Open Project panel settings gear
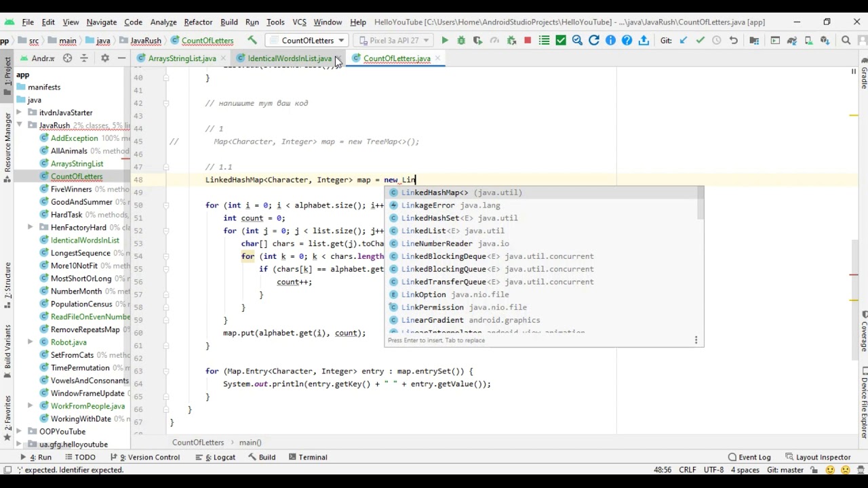 pyautogui.click(x=105, y=58)
